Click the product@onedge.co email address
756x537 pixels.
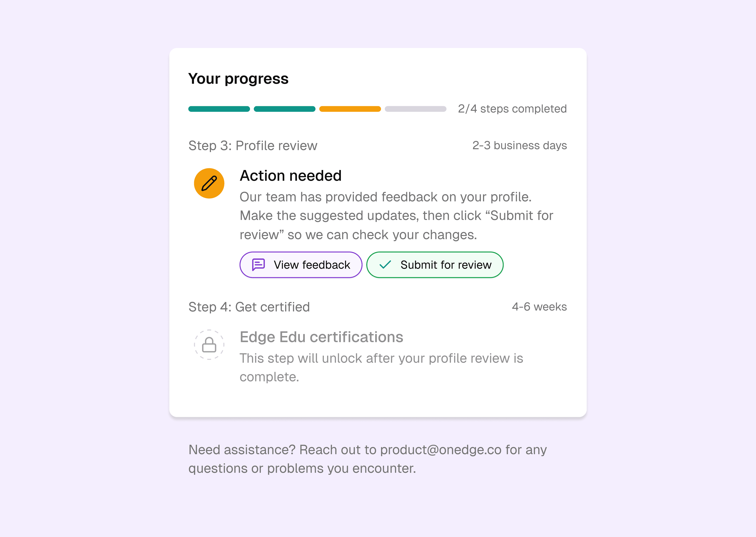[x=441, y=450]
